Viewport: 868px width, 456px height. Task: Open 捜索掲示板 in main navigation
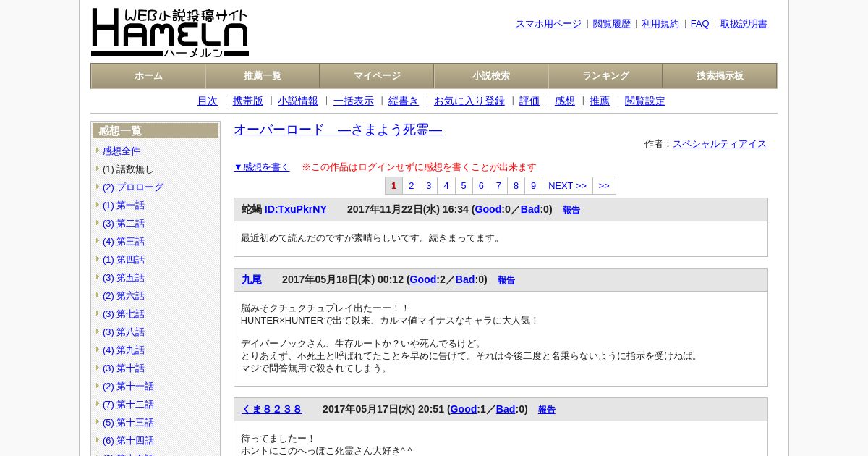click(720, 76)
